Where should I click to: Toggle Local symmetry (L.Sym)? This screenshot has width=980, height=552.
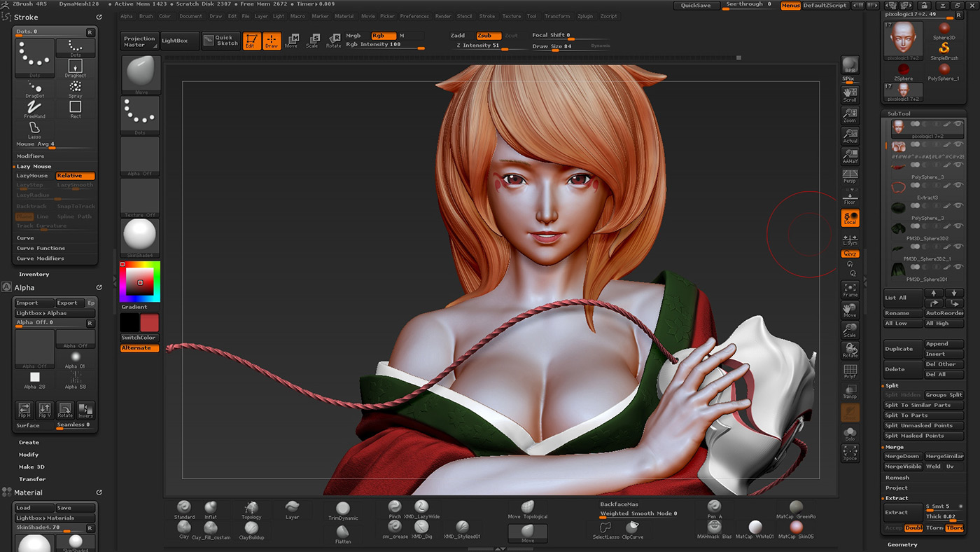click(850, 239)
